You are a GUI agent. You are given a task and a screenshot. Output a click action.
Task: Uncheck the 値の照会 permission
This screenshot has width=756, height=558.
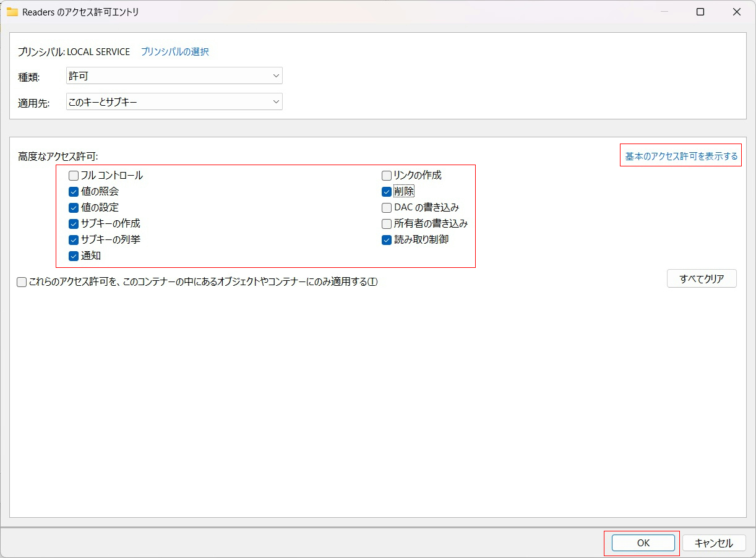[x=74, y=192]
